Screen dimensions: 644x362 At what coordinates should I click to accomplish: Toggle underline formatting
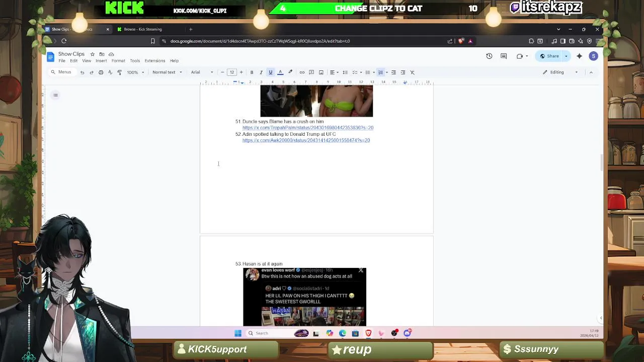pos(270,72)
